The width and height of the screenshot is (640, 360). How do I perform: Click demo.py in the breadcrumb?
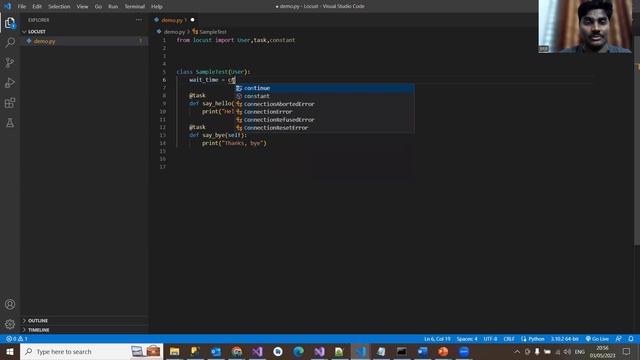(x=174, y=32)
